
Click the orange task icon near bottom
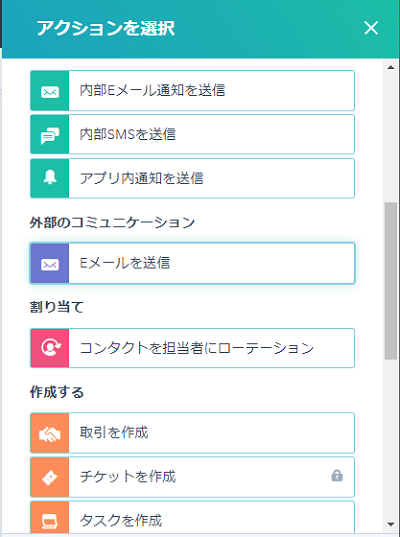click(x=50, y=521)
